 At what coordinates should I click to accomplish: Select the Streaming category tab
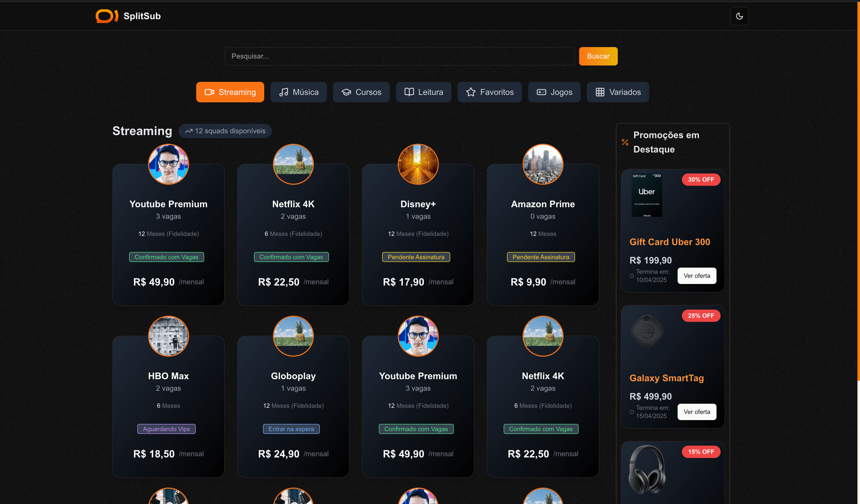coord(230,92)
